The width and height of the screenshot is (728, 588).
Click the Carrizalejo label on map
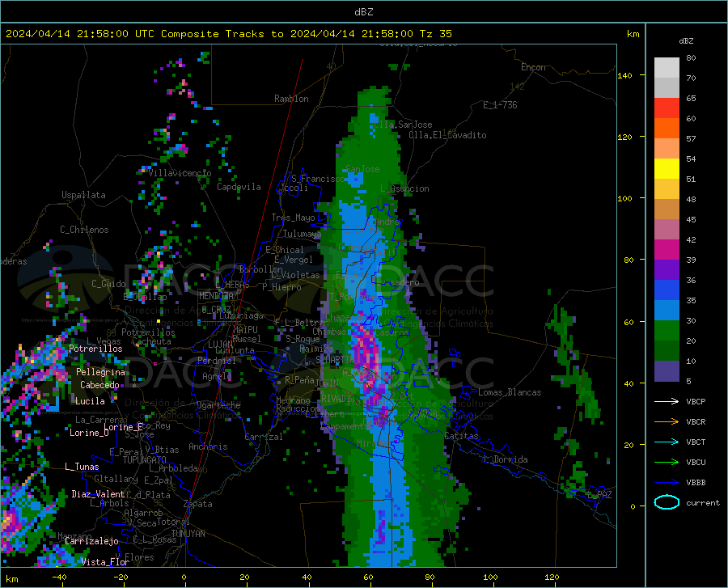click(x=91, y=541)
